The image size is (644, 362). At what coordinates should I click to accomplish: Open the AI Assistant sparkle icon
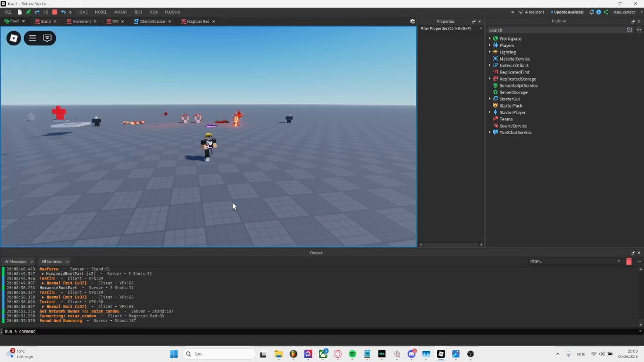(x=521, y=12)
